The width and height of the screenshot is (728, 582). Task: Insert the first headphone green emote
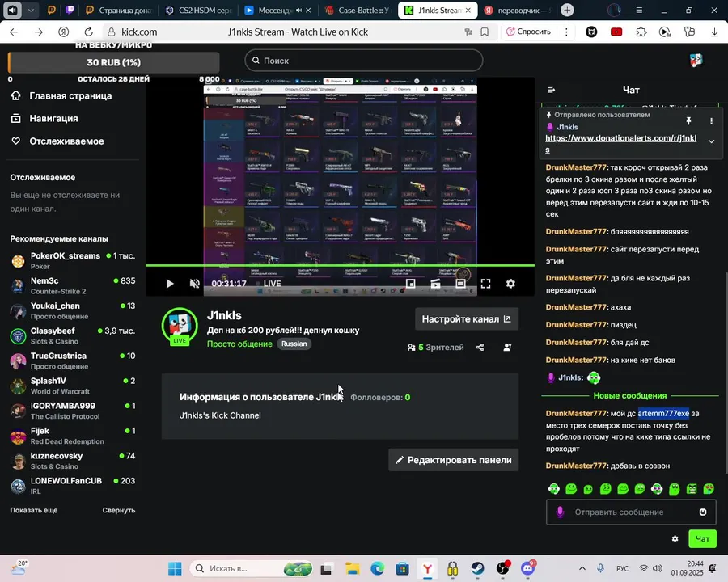[x=554, y=489]
